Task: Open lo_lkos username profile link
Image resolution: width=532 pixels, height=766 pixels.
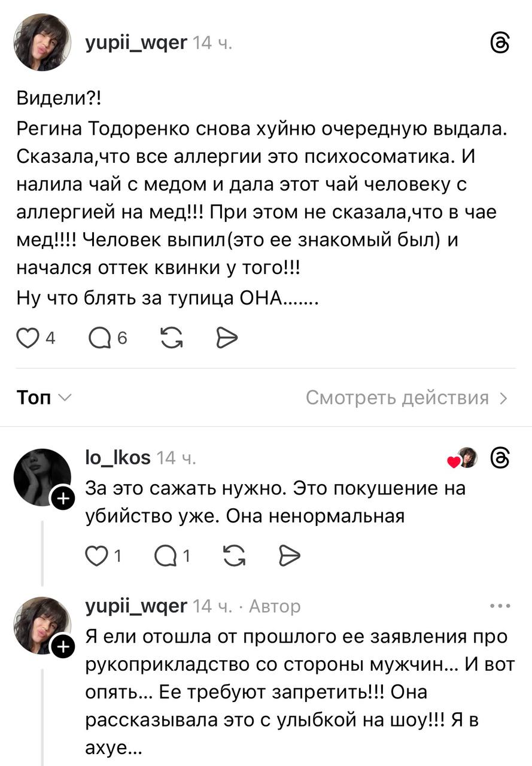Action: 118,458
